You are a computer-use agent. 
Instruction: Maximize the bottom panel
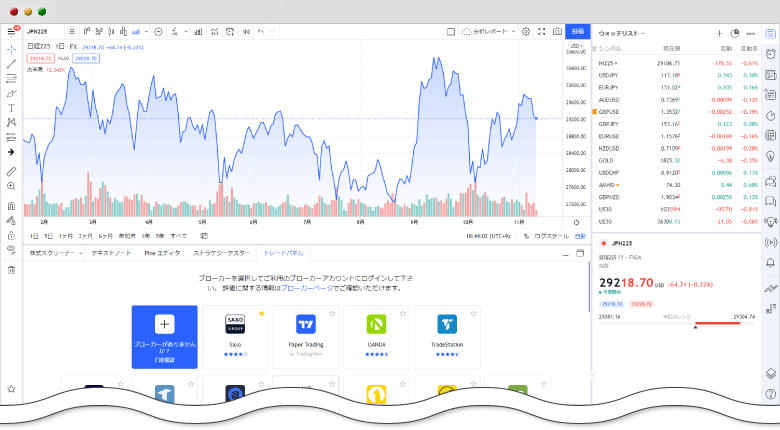pyautogui.click(x=580, y=253)
